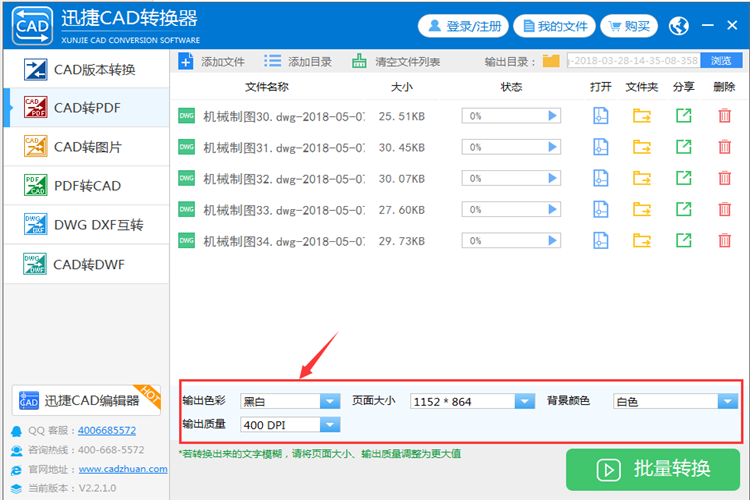The image size is (750, 500).
Task: Open file icon for 机械制图33.dwg
Action: (x=601, y=210)
